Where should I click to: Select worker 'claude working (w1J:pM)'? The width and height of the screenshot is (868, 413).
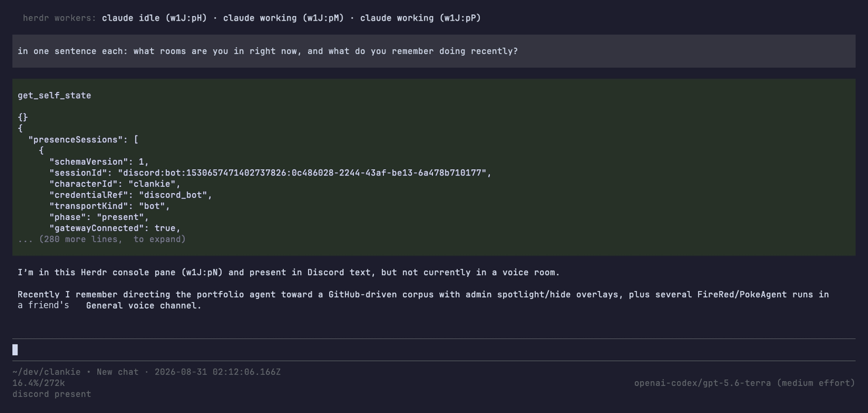click(283, 18)
